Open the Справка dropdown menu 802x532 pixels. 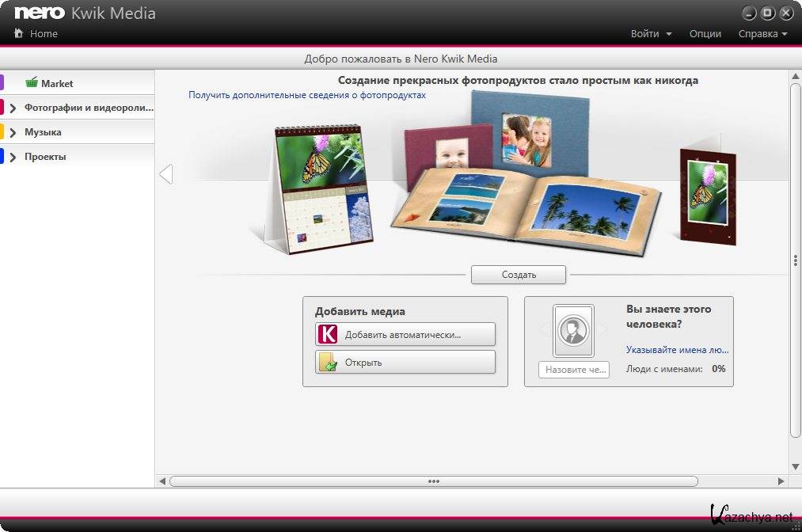point(762,34)
